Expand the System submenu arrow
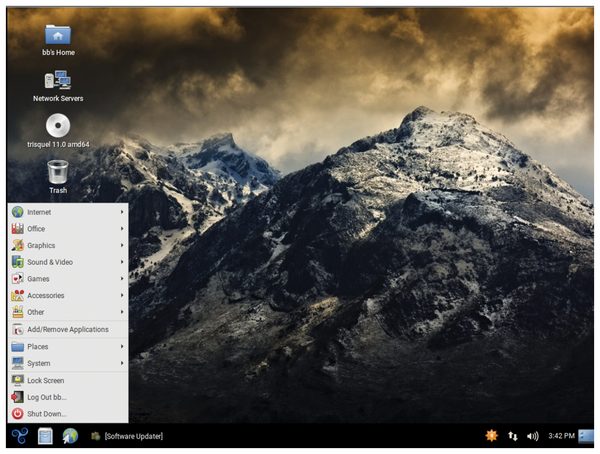 click(122, 363)
